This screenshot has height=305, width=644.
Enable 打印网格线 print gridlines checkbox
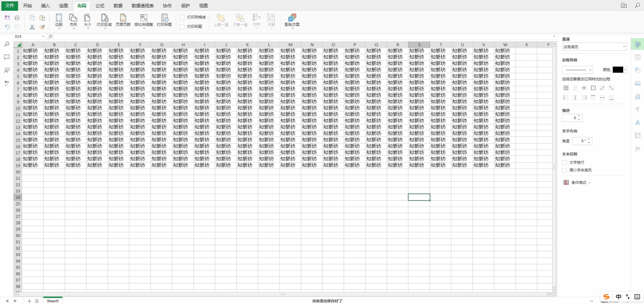coord(182,17)
